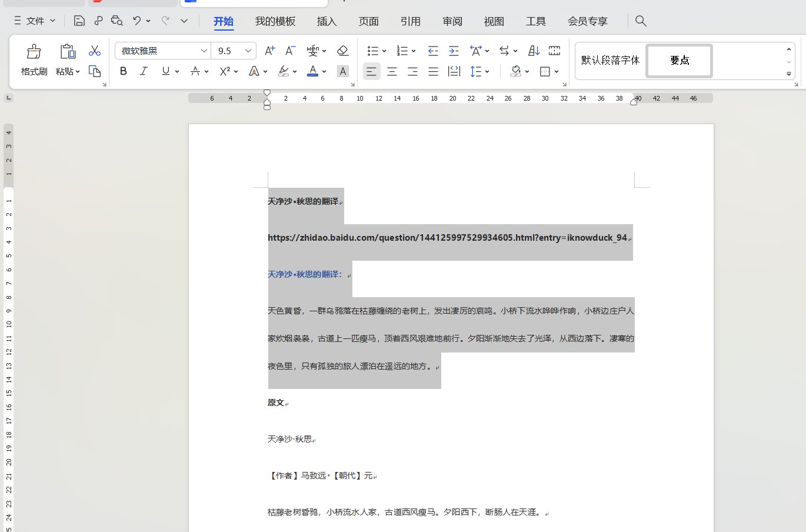Decrease paragraph indent
The image size is (806, 532).
433,51
